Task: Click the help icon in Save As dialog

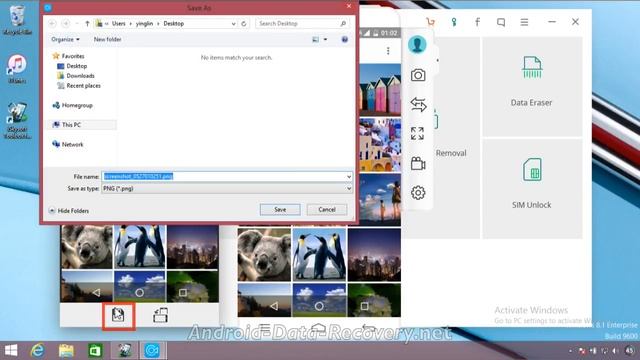Action: click(344, 39)
